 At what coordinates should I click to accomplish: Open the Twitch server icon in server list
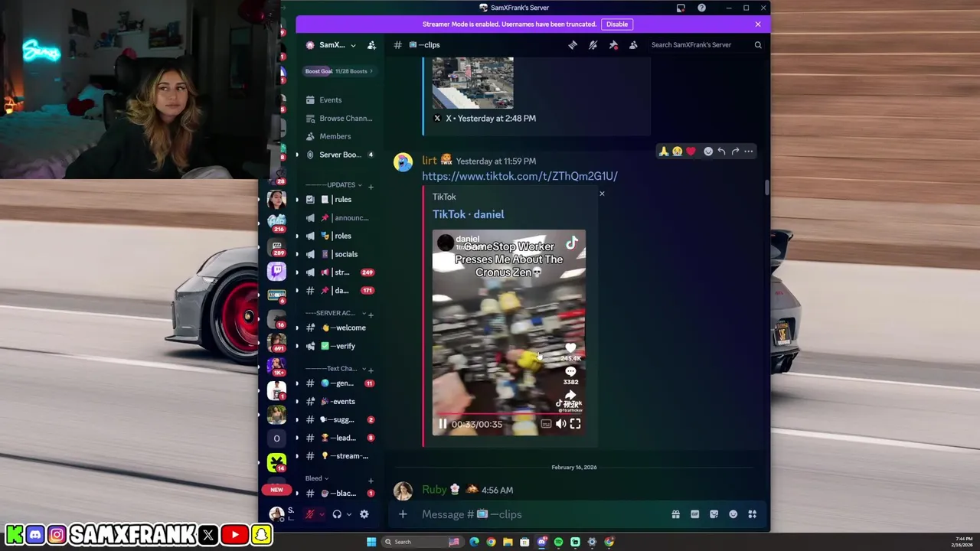click(276, 271)
